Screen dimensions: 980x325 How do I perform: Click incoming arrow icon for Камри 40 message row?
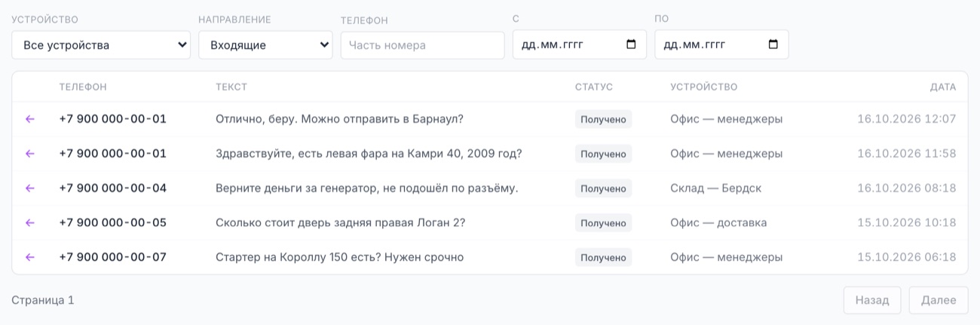[x=30, y=154]
